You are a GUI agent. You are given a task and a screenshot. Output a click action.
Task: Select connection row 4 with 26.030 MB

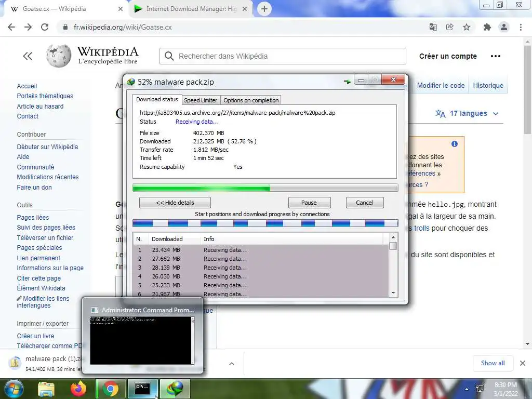tap(261, 276)
